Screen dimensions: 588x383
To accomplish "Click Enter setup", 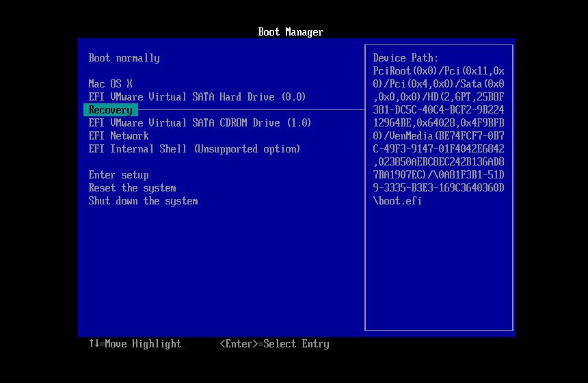I will coord(118,175).
